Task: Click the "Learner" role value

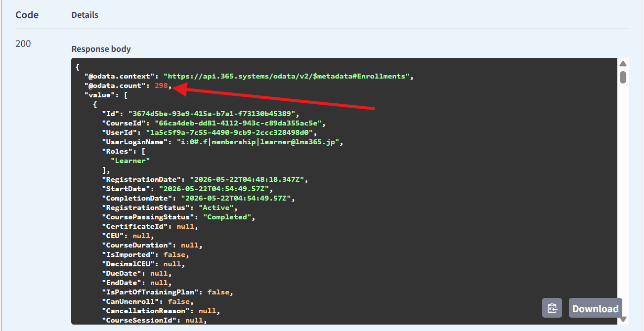Action: (x=130, y=161)
